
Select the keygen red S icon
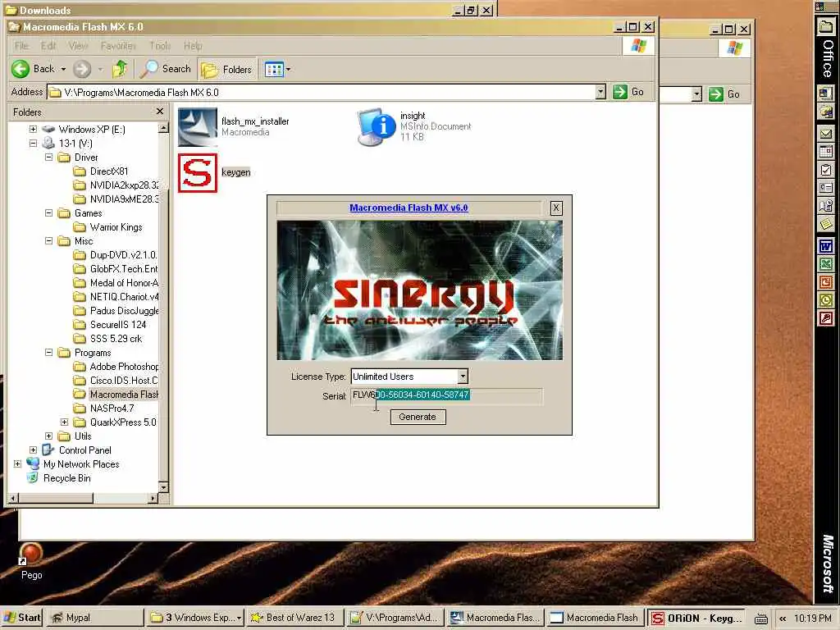(197, 172)
